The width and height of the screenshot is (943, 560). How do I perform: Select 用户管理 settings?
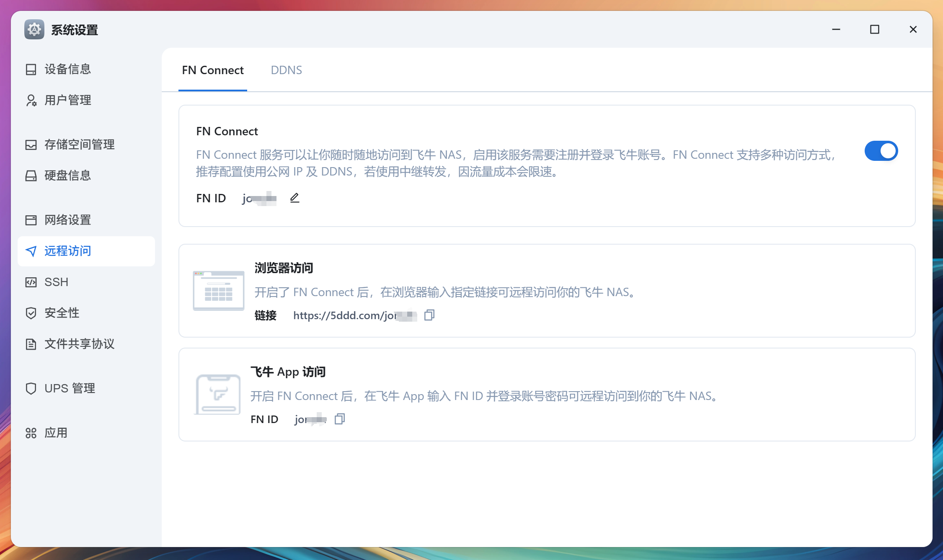(67, 100)
